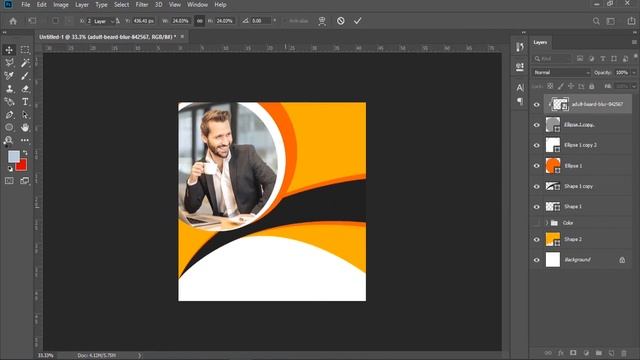Open the search magnifier in the options bar
The image size is (640, 360).
pos(596,21)
